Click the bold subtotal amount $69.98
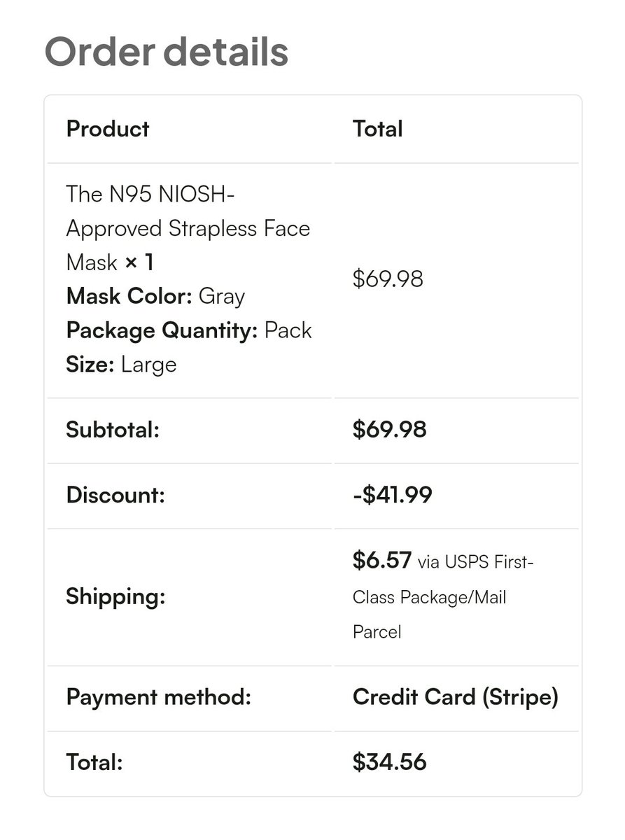625x840 pixels. tap(390, 430)
